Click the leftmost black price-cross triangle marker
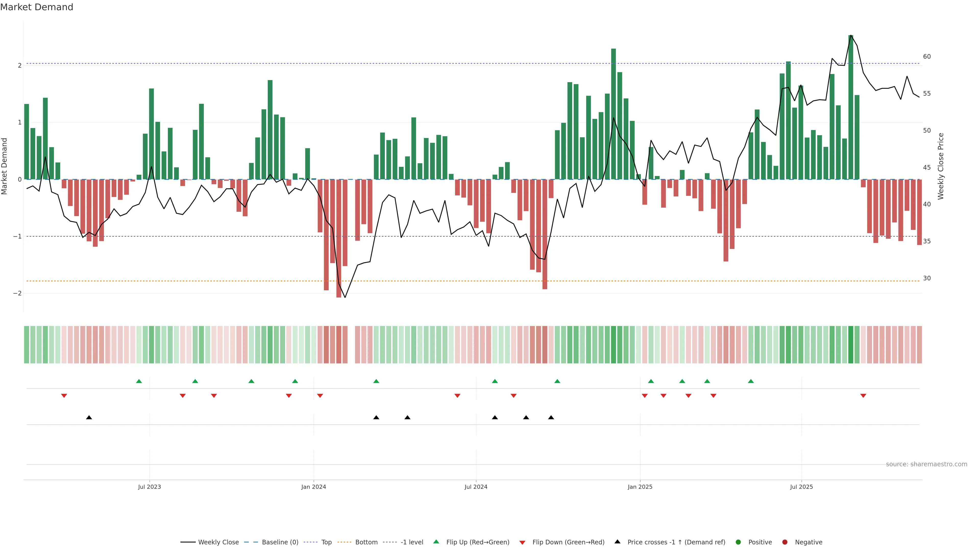The height and width of the screenshot is (551, 980). tap(89, 418)
